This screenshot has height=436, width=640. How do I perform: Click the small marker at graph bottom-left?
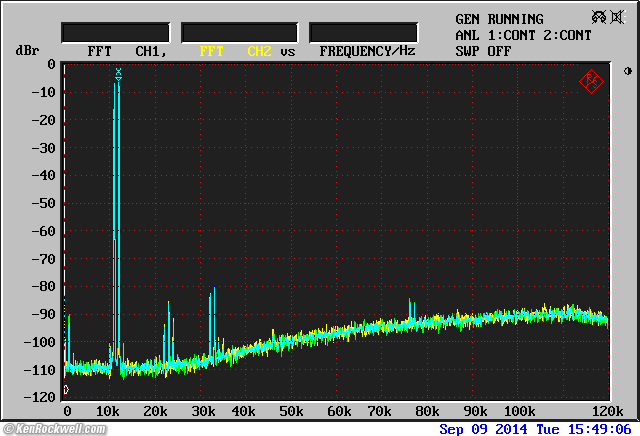[x=66, y=390]
